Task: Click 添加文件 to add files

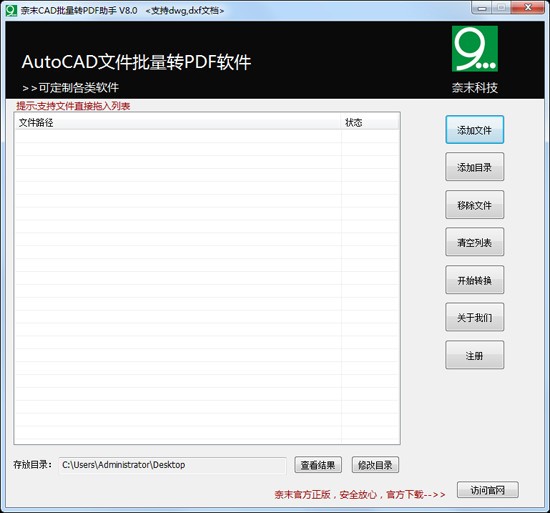Action: (x=475, y=130)
